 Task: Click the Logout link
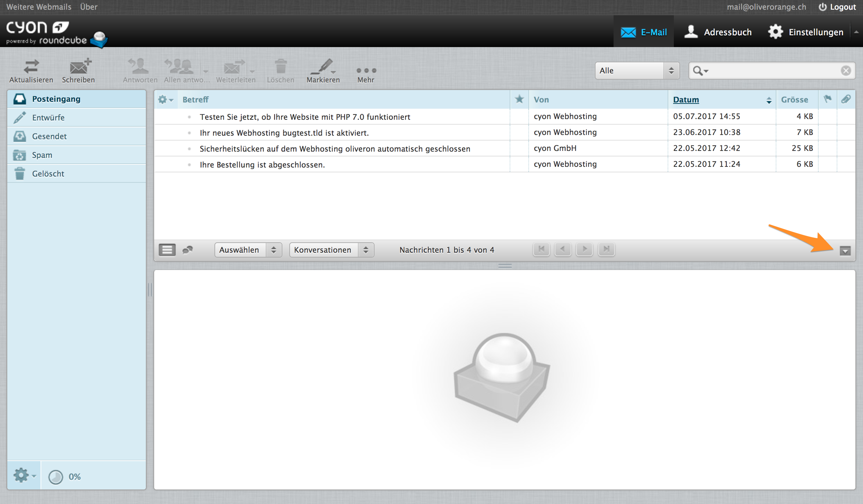pos(837,7)
